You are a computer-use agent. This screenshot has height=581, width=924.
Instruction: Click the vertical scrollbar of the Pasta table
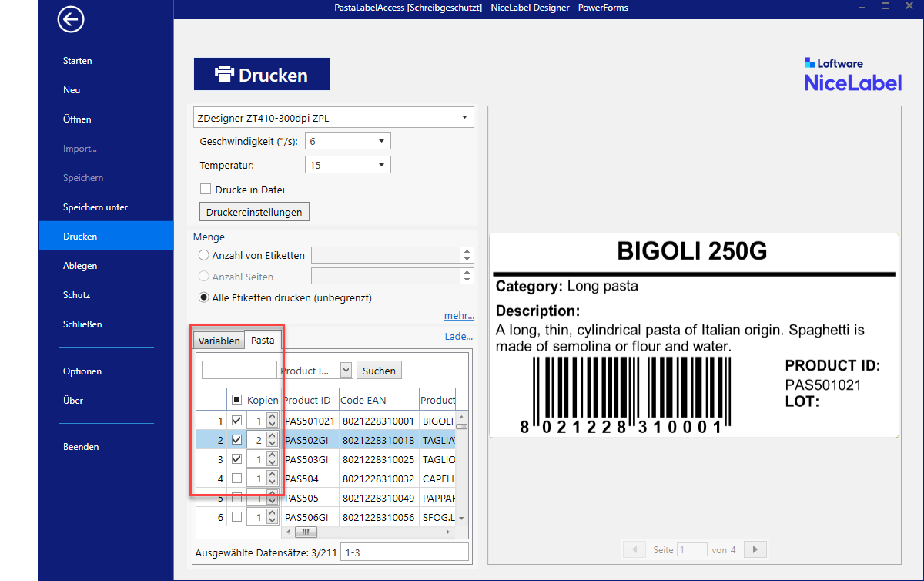tap(461, 467)
